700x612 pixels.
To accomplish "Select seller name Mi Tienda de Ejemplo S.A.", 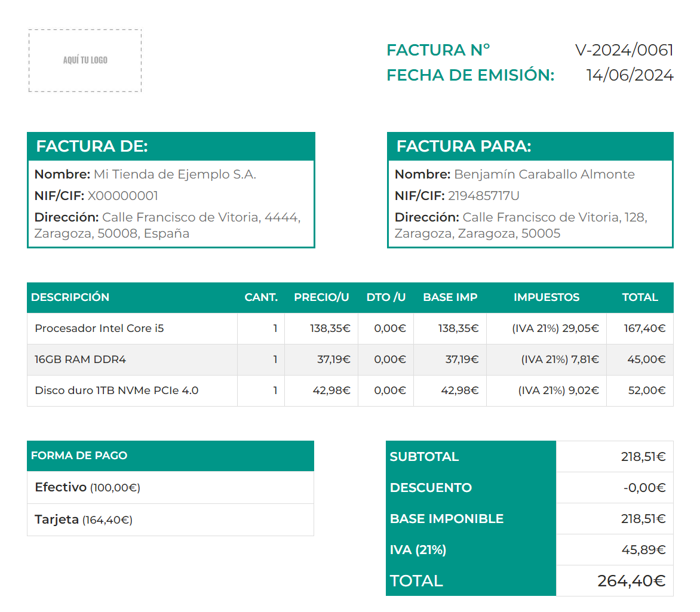I will pos(174,174).
